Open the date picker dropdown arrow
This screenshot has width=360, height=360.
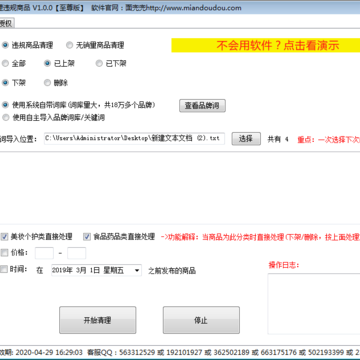pyautogui.click(x=137, y=270)
